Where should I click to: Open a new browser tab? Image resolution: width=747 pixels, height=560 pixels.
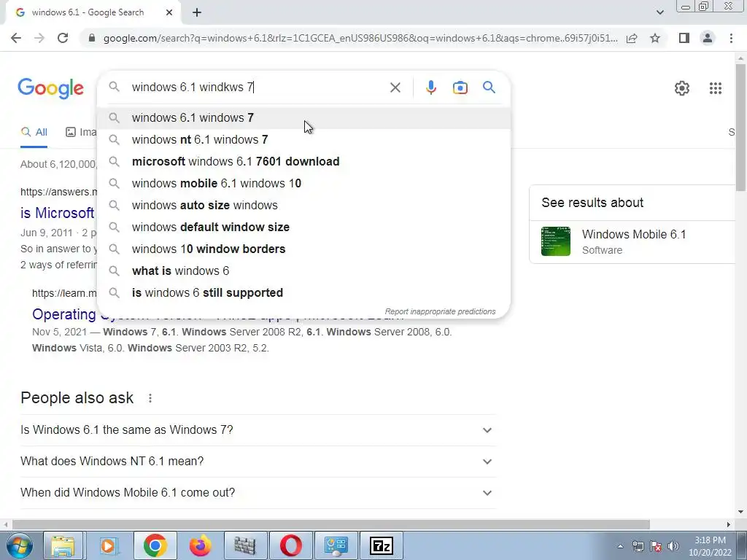click(197, 13)
